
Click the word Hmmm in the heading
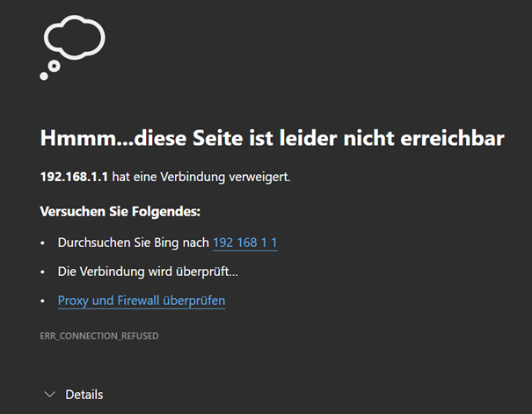click(x=71, y=139)
